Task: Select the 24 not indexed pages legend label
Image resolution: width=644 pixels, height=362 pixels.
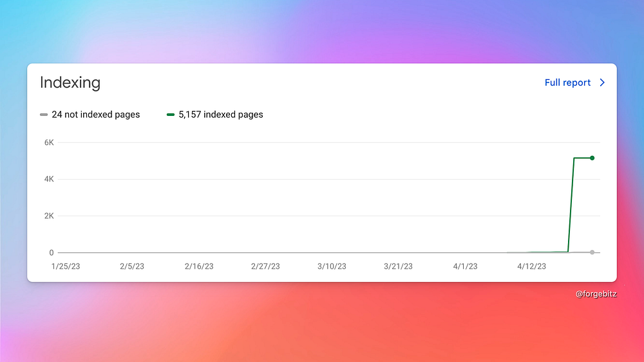Action: pyautogui.click(x=96, y=115)
